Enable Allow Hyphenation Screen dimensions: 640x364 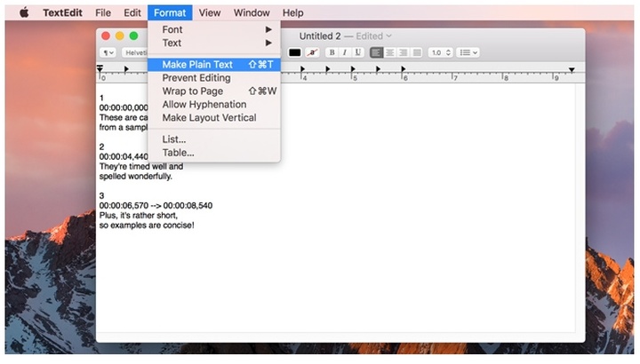click(214, 105)
